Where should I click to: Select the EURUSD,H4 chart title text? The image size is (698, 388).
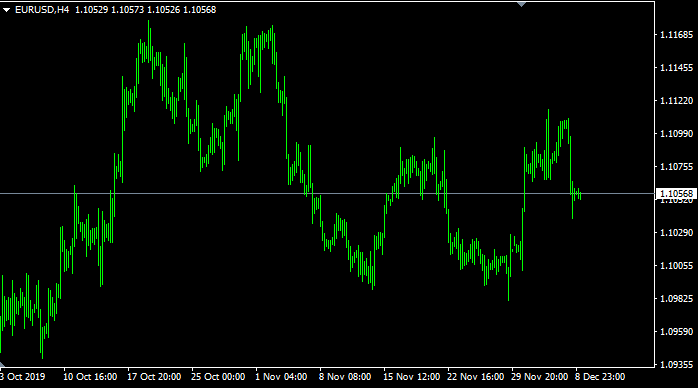(x=42, y=10)
